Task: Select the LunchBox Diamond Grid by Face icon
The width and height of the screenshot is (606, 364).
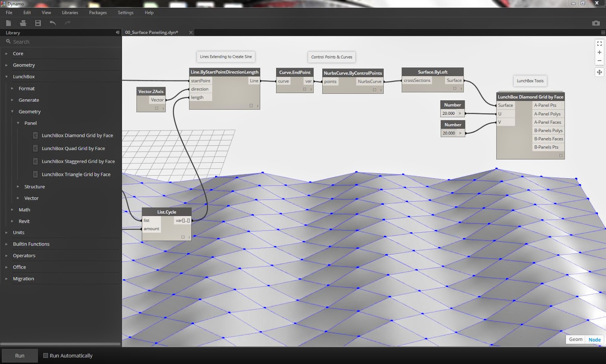Action: pyautogui.click(x=35, y=135)
